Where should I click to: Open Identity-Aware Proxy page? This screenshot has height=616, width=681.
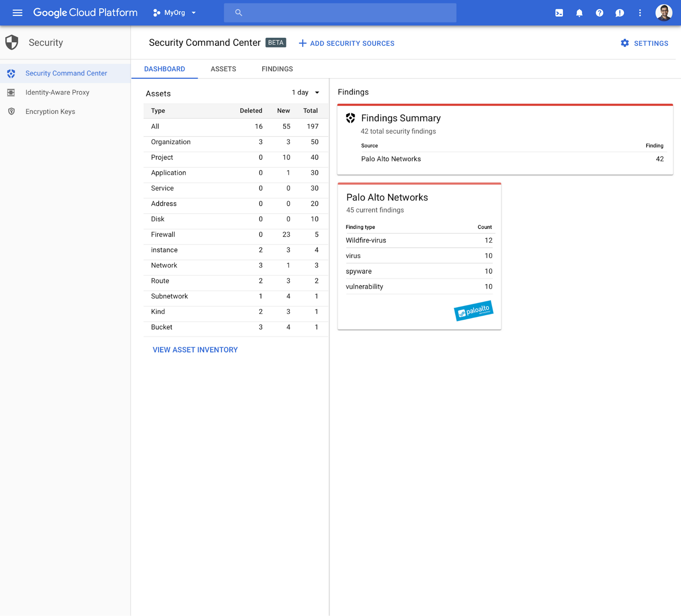point(65,92)
